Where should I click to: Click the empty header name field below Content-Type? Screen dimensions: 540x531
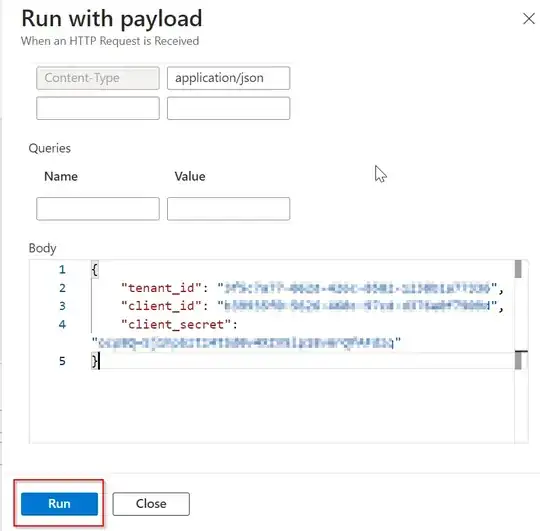(98, 108)
